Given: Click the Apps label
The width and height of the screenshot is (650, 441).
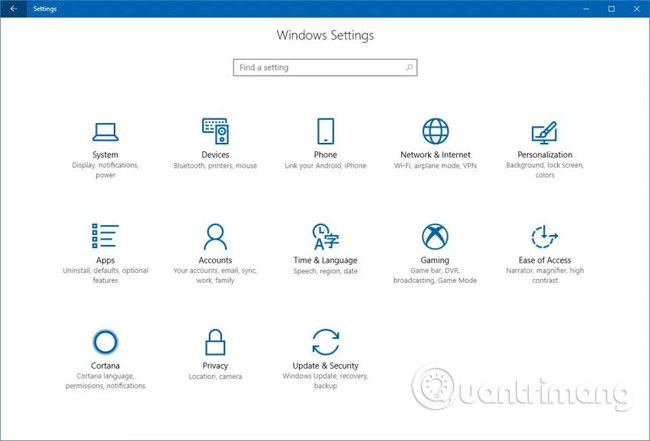Looking at the screenshot, I should click(x=105, y=260).
